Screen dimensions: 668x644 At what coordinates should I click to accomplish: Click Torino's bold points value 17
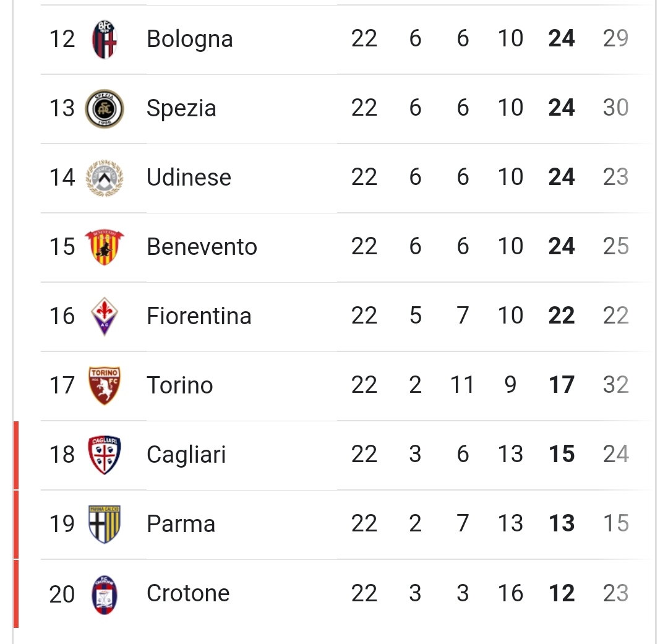point(561,385)
